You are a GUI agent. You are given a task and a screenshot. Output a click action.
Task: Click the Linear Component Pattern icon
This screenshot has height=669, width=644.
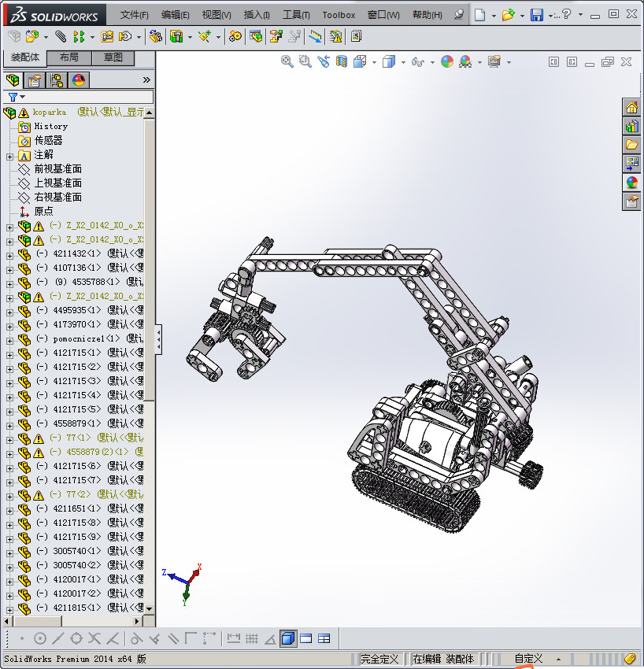[x=79, y=37]
